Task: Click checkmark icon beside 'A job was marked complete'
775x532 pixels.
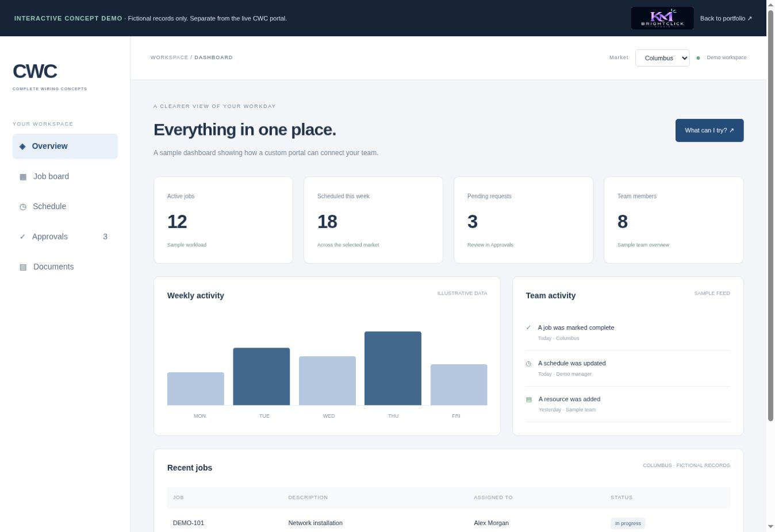Action: click(528, 327)
